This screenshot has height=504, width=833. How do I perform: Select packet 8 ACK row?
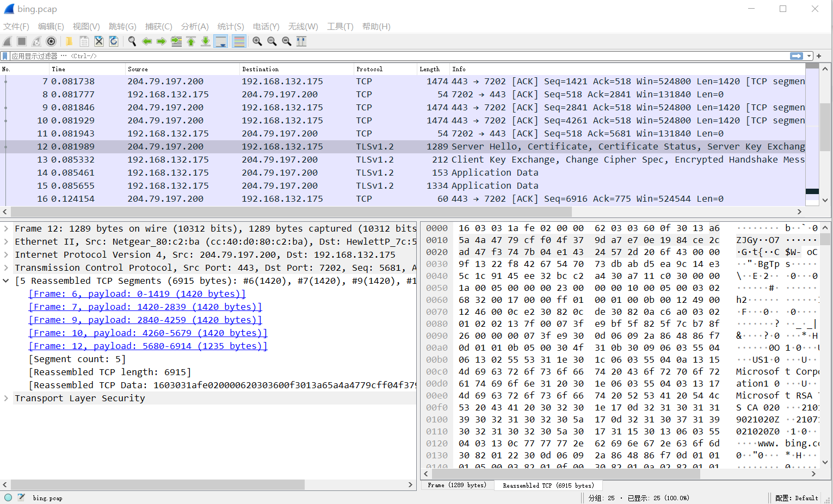[x=403, y=95]
